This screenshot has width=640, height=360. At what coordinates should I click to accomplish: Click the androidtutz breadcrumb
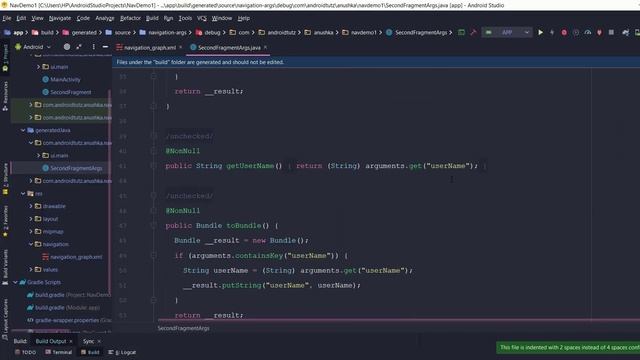(x=277, y=33)
